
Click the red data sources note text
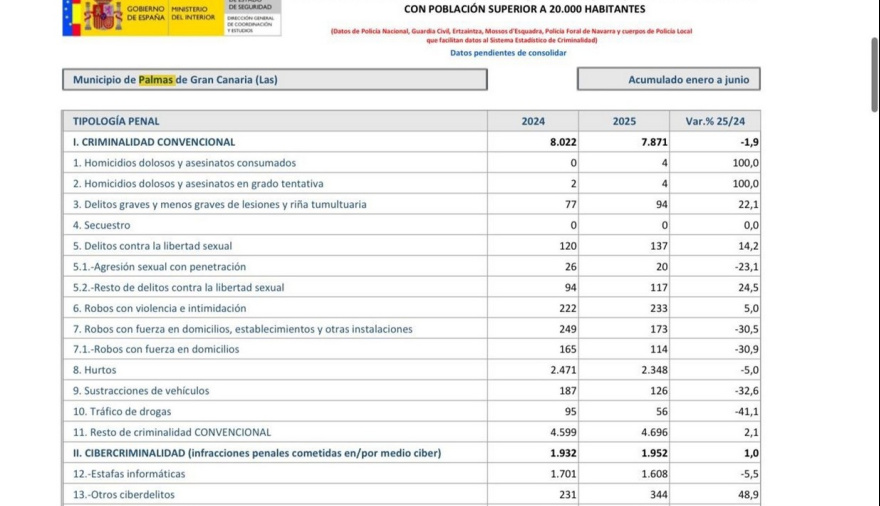click(x=511, y=35)
